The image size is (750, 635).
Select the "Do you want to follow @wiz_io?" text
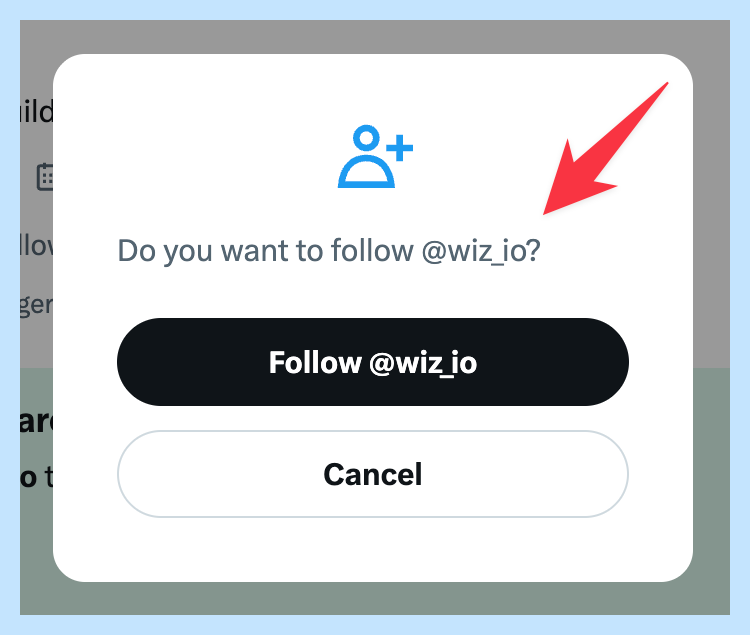[329, 251]
